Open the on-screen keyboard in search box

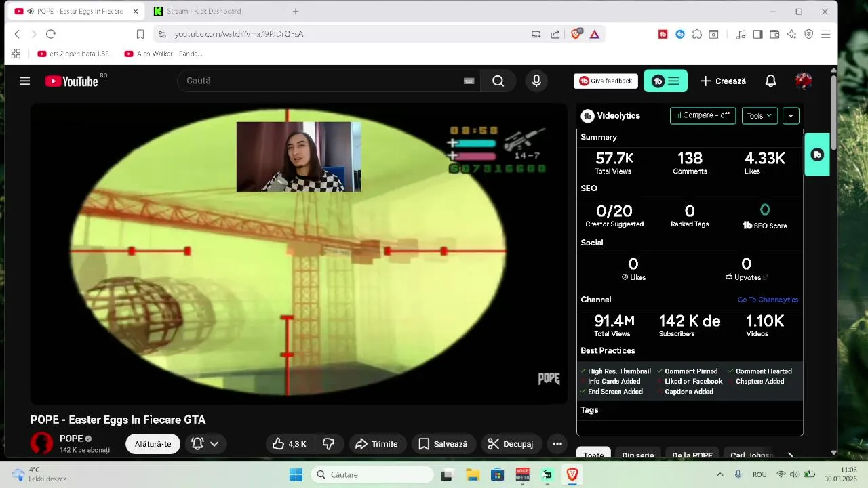point(469,81)
